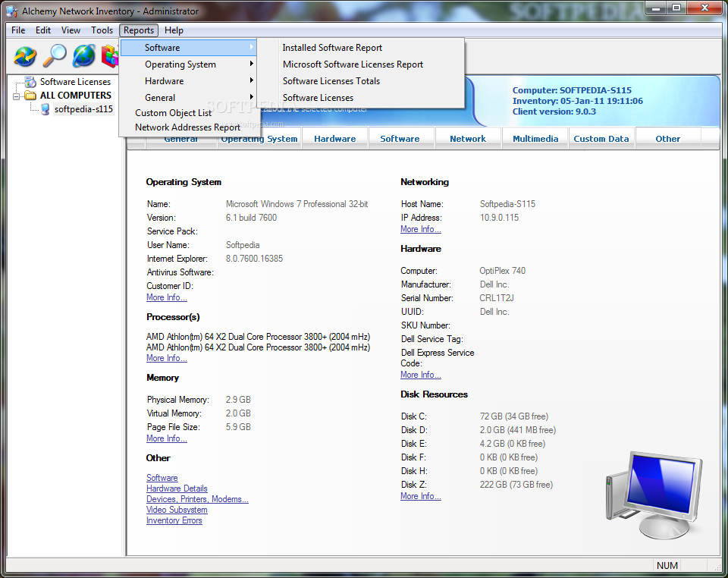Expand the General submenu arrow

coord(251,97)
